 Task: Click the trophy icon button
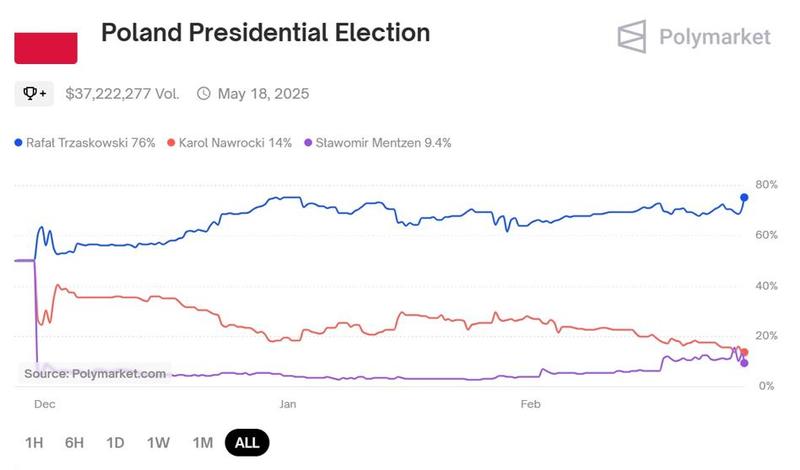[33, 93]
